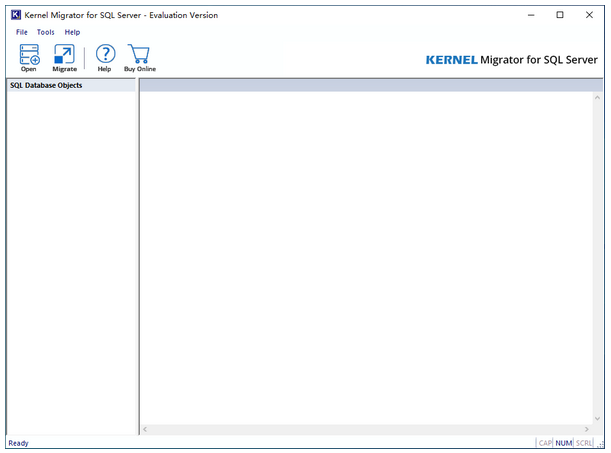Click the Ready status bar text
This screenshot has width=611, height=453.
click(x=18, y=443)
